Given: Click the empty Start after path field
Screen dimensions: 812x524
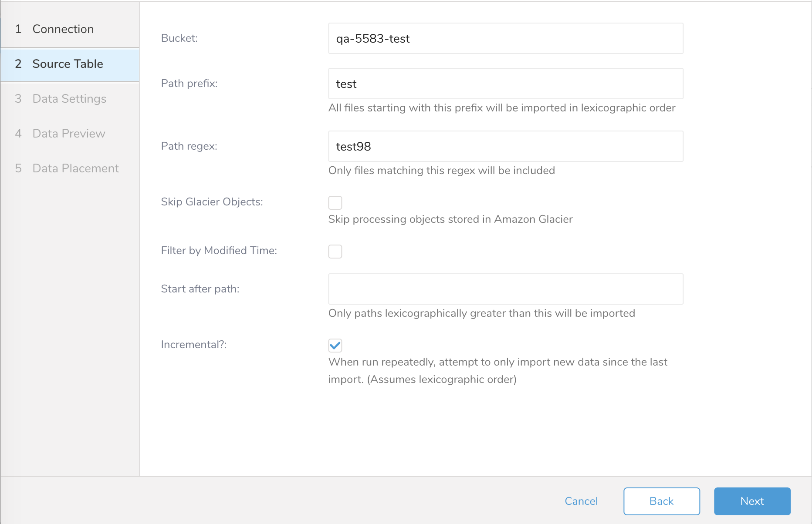Looking at the screenshot, I should 505,289.
